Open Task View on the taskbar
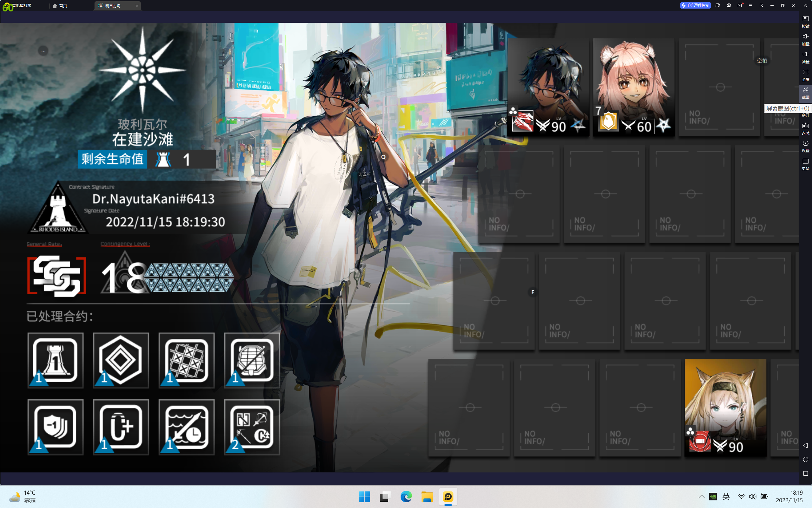 point(385,497)
